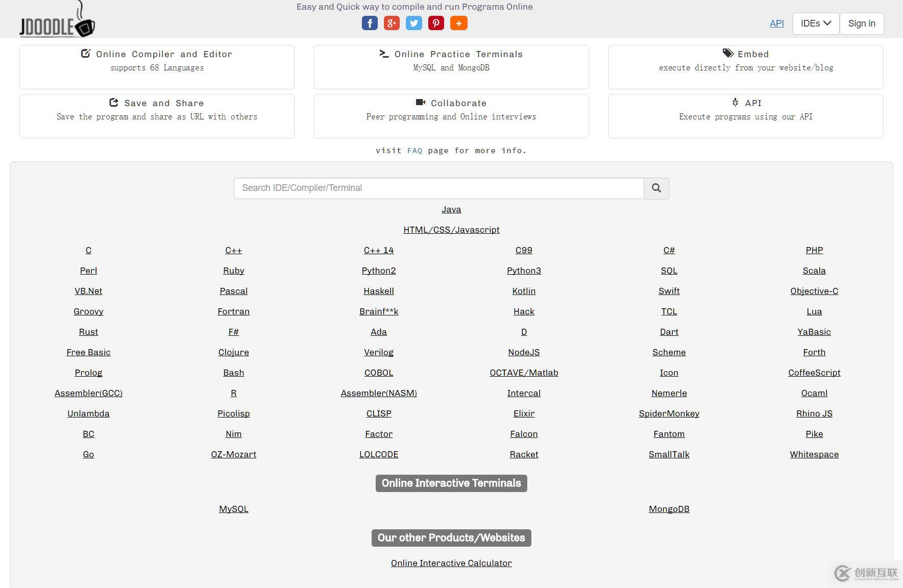Select the LOLCODE language link
Screen dimensions: 903x588
pyautogui.click(x=379, y=454)
